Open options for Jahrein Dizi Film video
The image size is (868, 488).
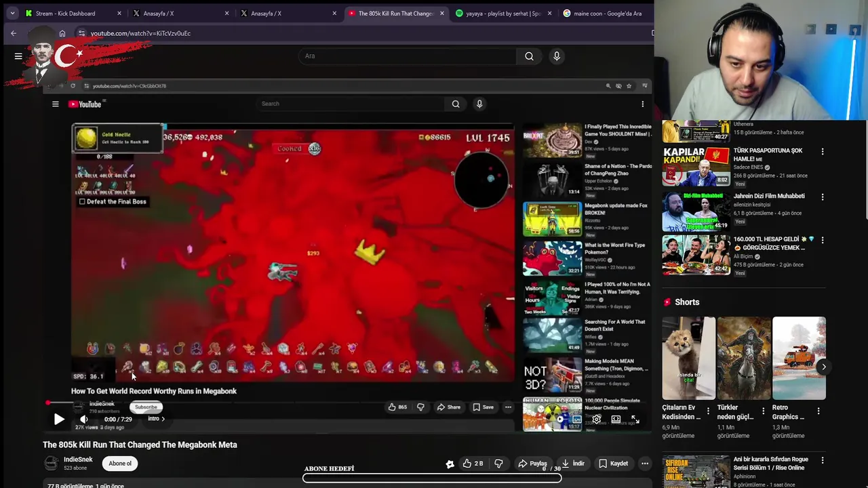pyautogui.click(x=823, y=197)
